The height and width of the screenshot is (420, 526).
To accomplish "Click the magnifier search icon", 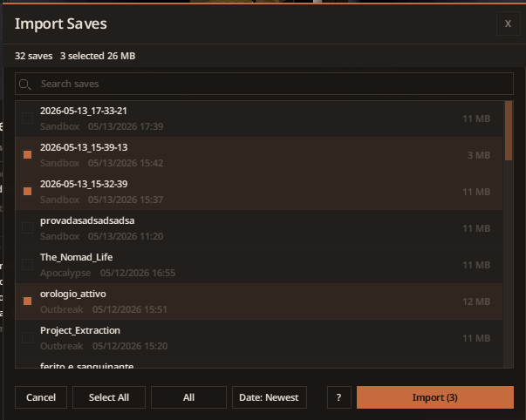I will [x=24, y=85].
